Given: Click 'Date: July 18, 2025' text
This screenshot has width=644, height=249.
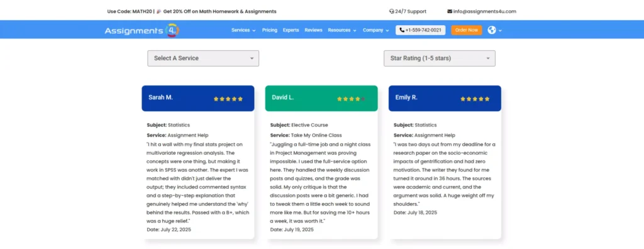Looking at the screenshot, I should tap(415, 213).
